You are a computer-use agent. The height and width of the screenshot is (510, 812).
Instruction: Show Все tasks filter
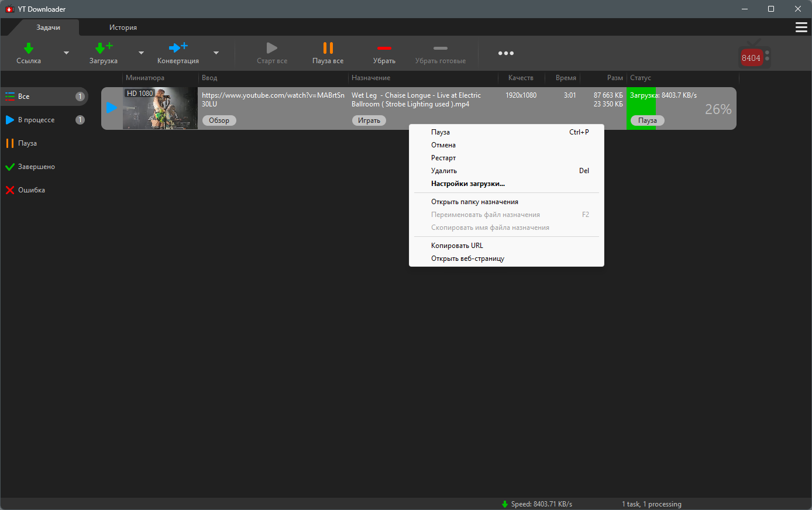click(45, 97)
